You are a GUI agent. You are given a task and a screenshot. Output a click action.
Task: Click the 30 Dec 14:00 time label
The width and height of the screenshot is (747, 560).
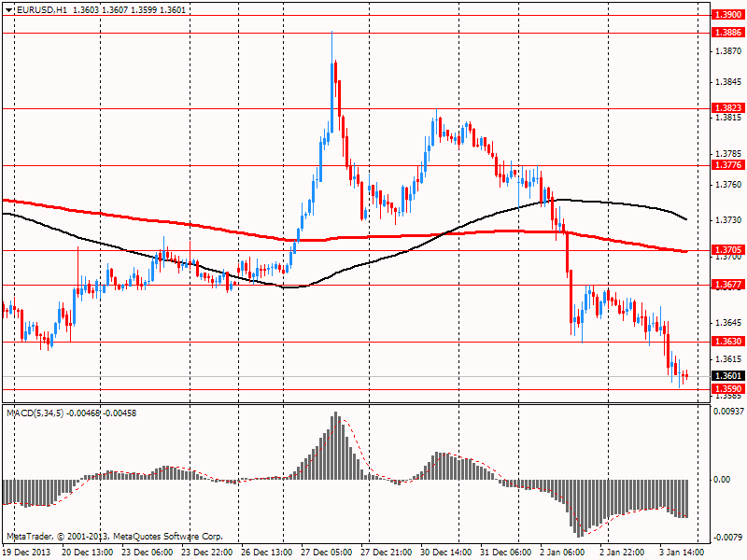(x=446, y=553)
